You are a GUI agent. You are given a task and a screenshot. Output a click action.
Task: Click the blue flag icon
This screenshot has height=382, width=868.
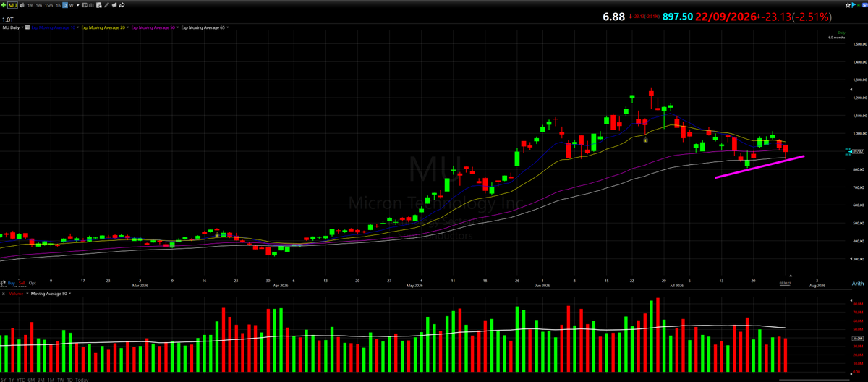tap(854, 5)
